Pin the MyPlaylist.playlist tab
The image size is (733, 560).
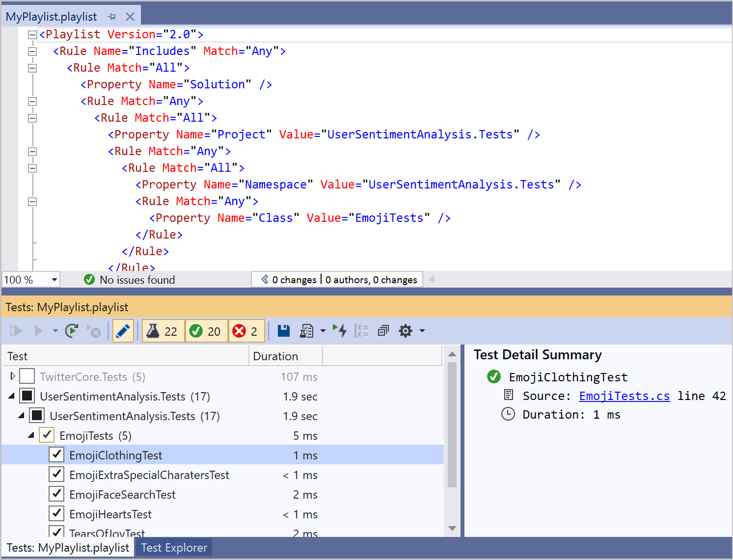[x=112, y=17]
